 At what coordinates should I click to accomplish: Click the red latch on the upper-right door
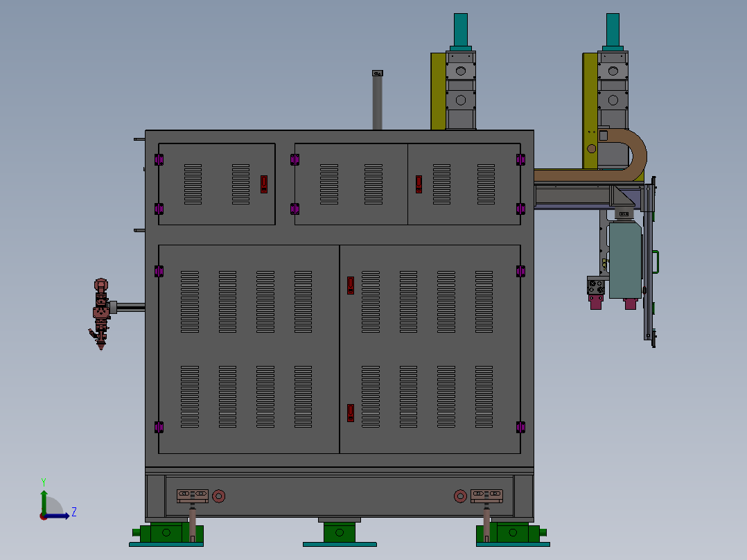[419, 184]
